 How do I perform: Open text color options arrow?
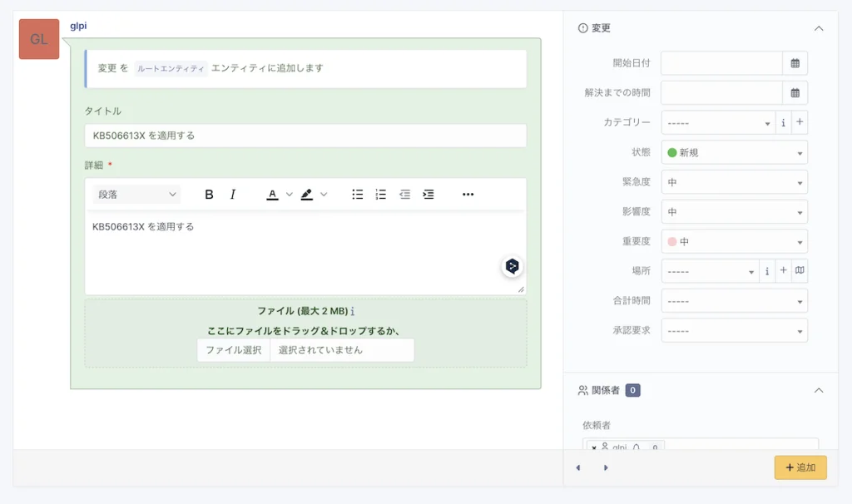coord(289,195)
